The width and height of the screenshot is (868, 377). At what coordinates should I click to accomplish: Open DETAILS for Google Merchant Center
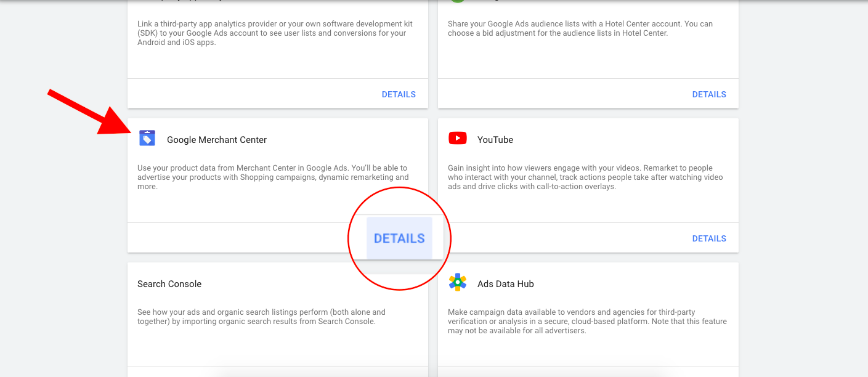click(399, 238)
